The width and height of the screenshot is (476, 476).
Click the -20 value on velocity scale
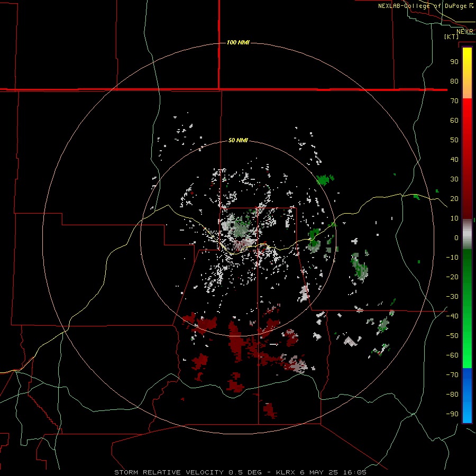click(452, 277)
